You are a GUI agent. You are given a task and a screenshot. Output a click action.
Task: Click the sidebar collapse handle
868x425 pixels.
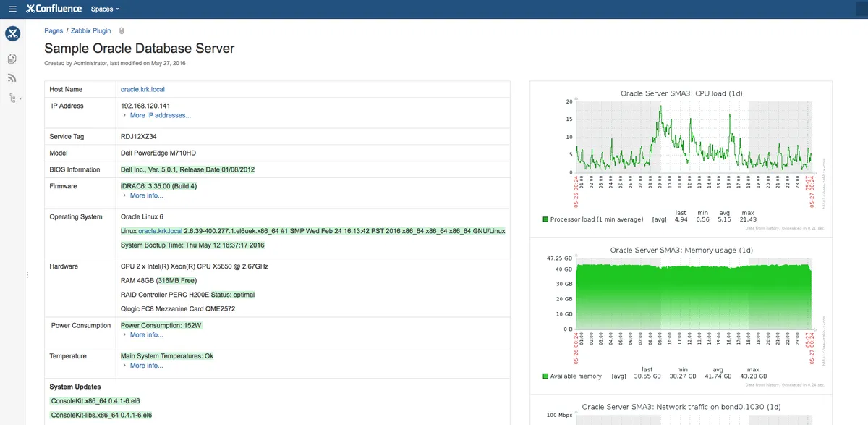(27, 275)
